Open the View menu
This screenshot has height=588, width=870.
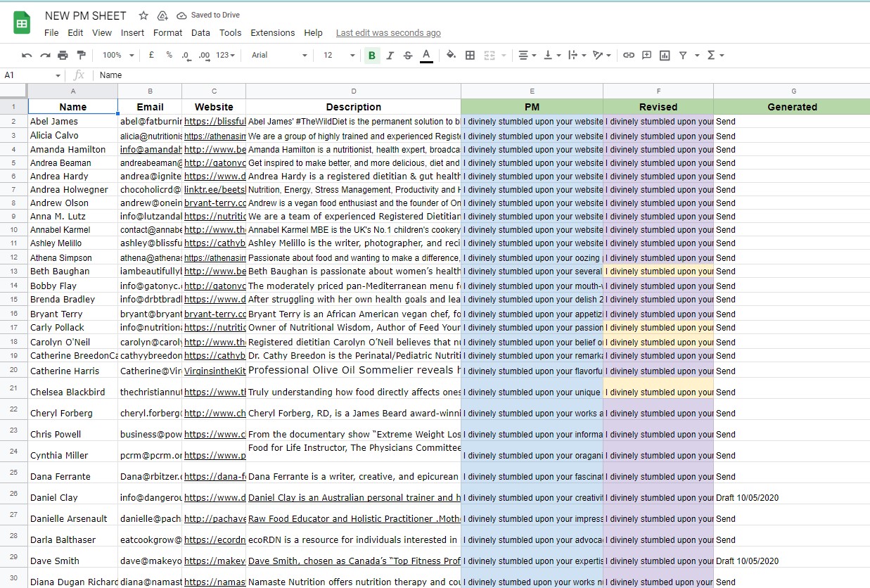(102, 32)
